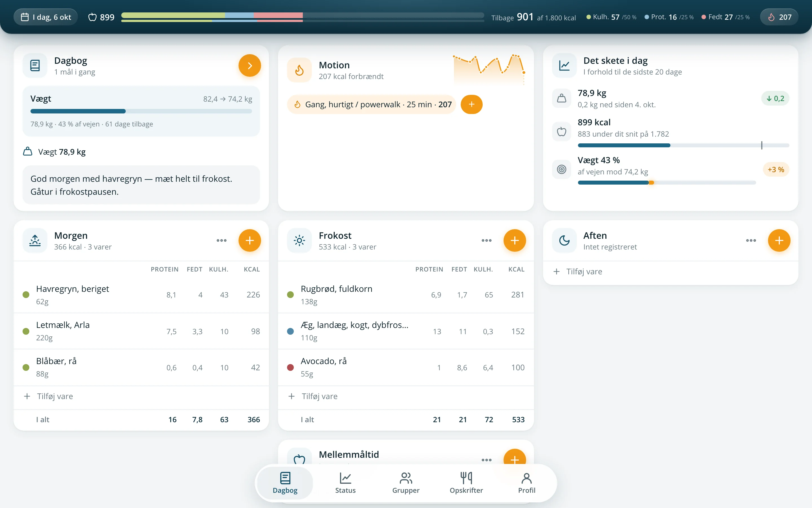This screenshot has width=812, height=508.
Task: Click Tilføj vare under Morgen
Action: tap(141, 397)
